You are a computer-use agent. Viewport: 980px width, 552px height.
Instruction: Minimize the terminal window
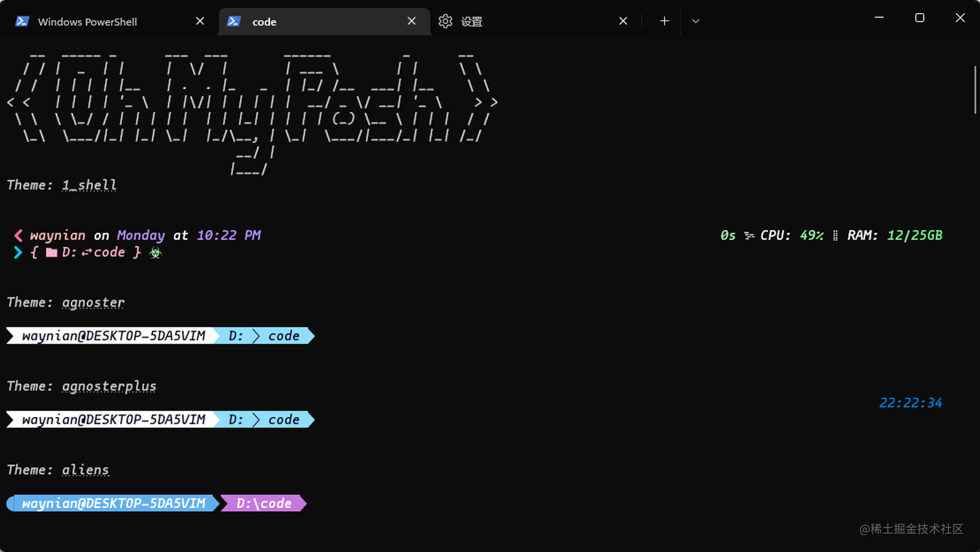pos(879,18)
